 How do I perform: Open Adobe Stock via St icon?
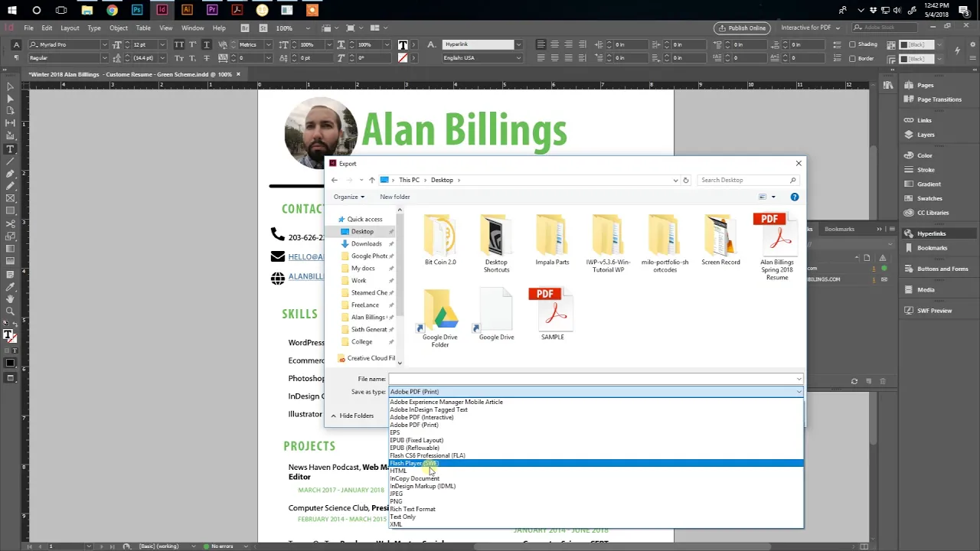click(x=263, y=28)
